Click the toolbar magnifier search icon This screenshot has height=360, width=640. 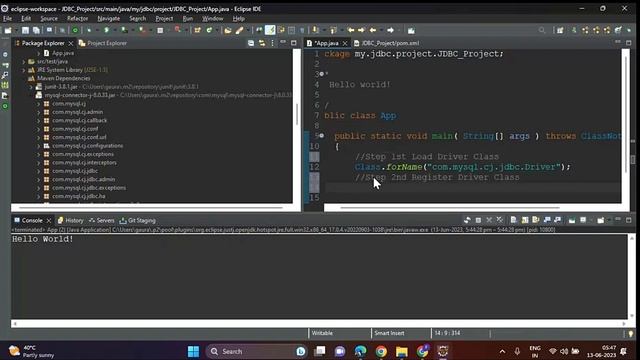point(542,30)
